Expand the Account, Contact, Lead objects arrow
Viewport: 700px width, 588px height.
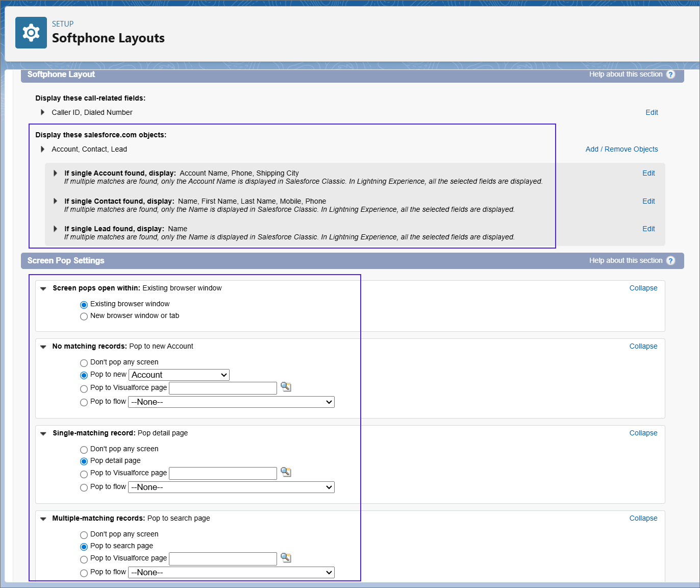click(43, 149)
